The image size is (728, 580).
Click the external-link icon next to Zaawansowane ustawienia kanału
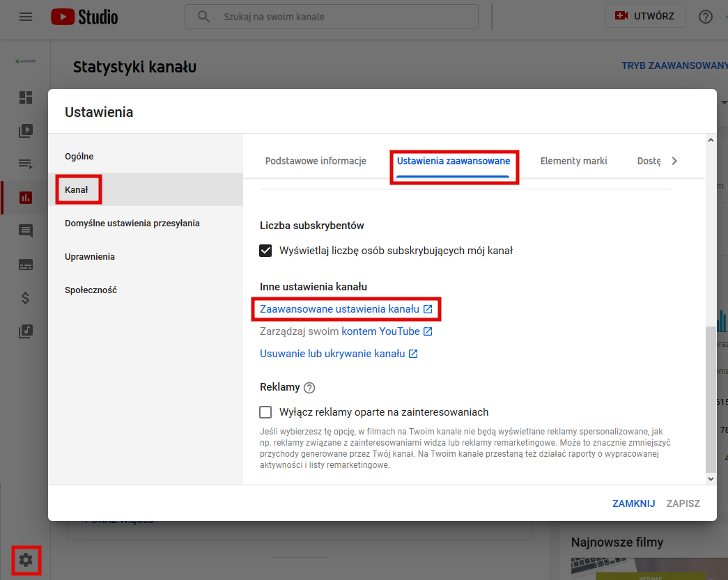point(428,309)
